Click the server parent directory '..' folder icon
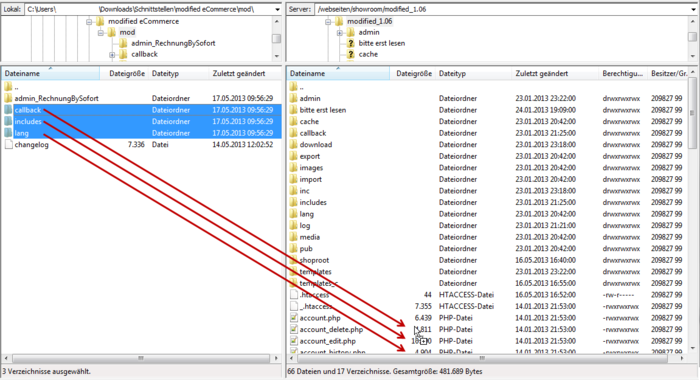The height and width of the screenshot is (380, 700). pos(293,87)
